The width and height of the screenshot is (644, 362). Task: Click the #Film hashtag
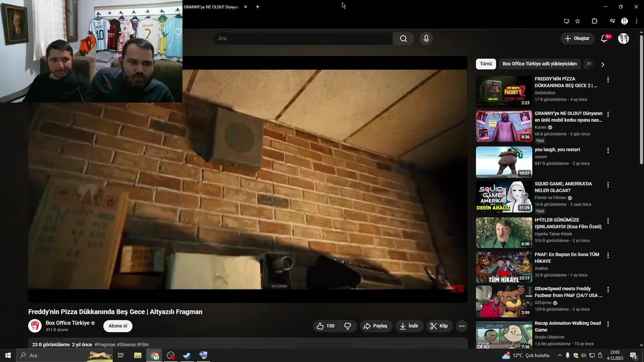coord(143,345)
